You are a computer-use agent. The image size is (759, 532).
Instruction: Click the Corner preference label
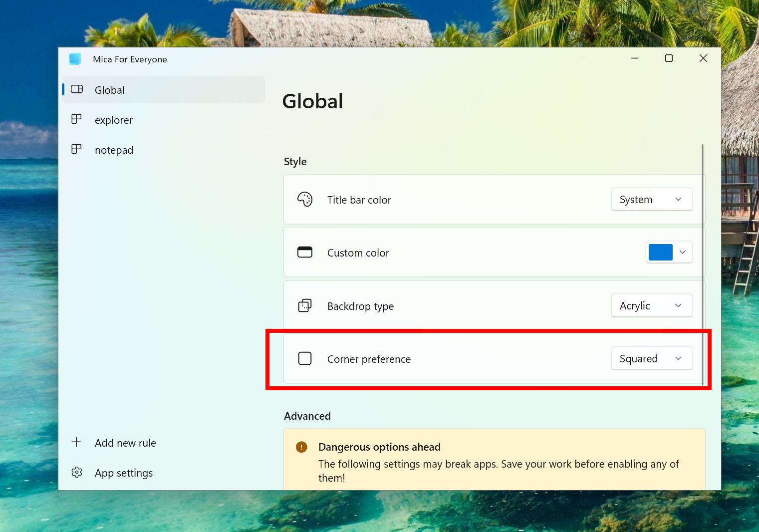point(369,359)
